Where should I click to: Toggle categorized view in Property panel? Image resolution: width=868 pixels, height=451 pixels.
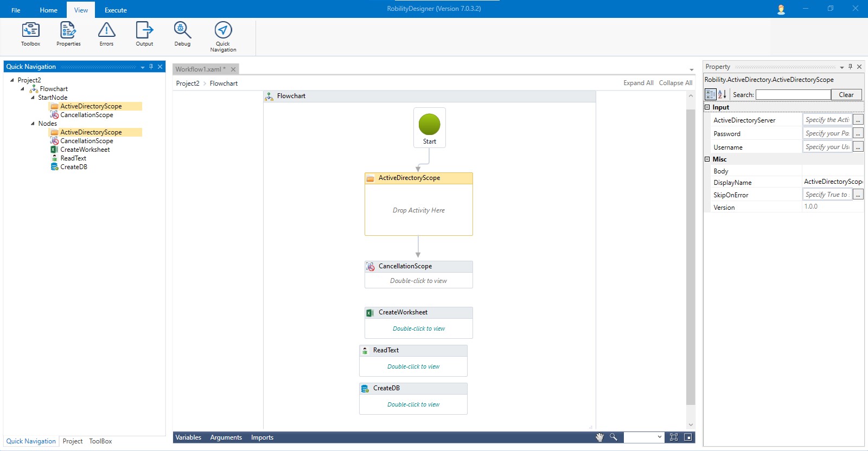click(710, 94)
